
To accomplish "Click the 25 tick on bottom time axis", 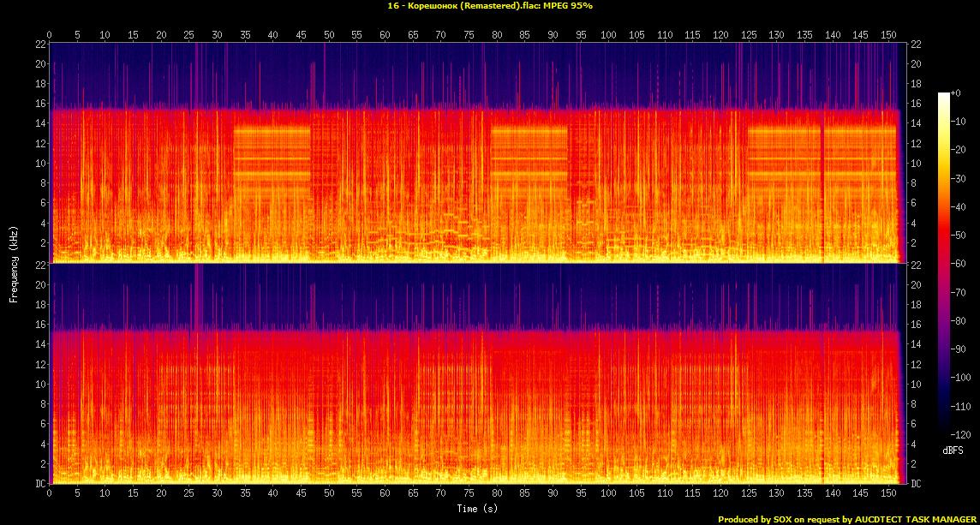I will 189,494.
